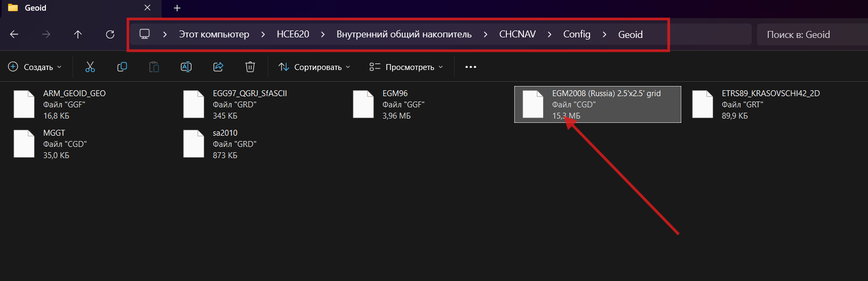Screen dimensions: 868x281
Task: Click the Share icon
Action: pyautogui.click(x=218, y=67)
